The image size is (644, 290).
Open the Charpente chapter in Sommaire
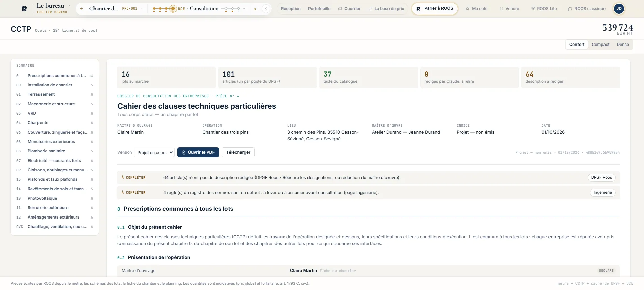(55, 123)
